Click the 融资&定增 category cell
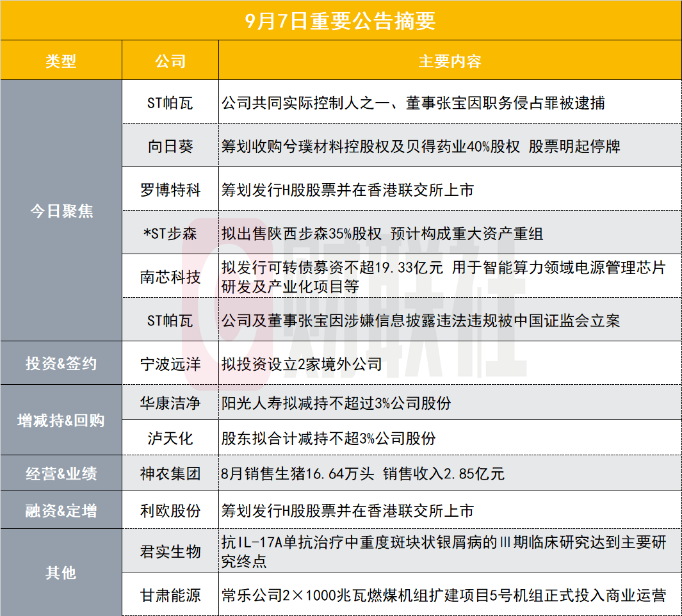This screenshot has width=682, height=616. [x=61, y=510]
